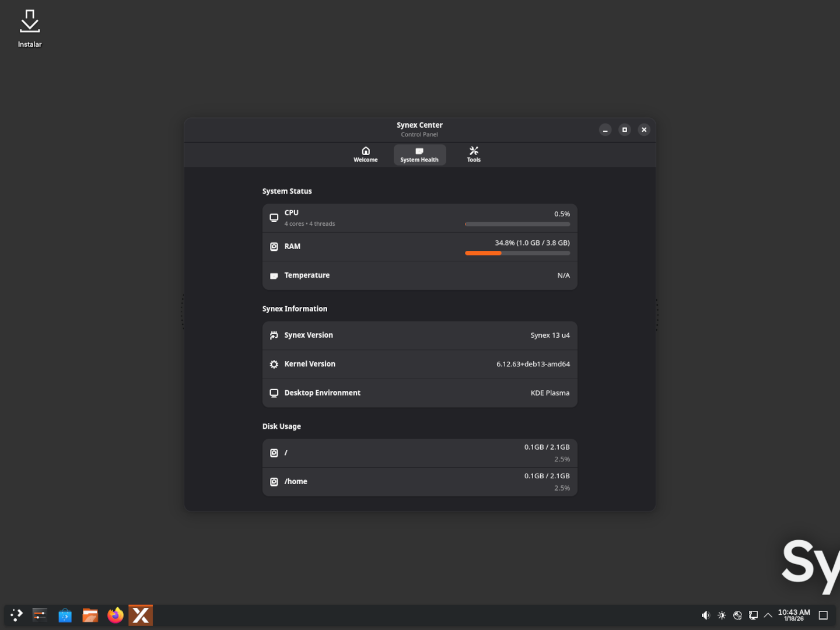Image resolution: width=840 pixels, height=630 pixels.
Task: Open the Tools tab
Action: click(474, 155)
